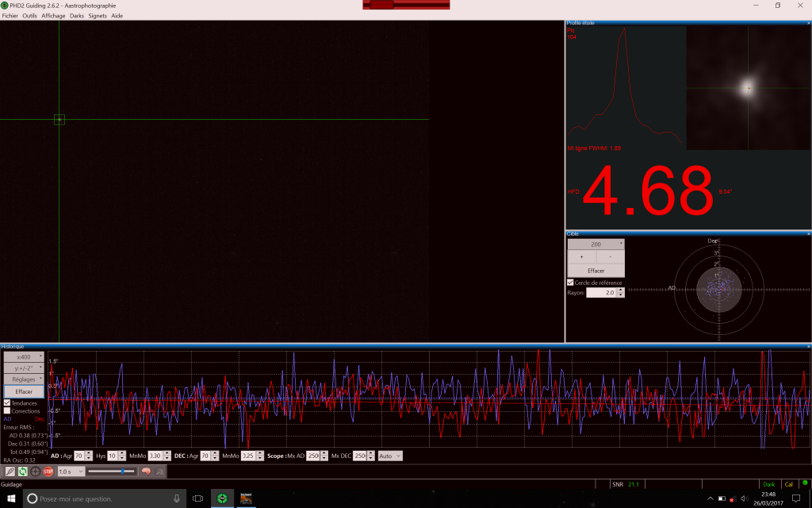This screenshot has height=508, width=812.
Task: Click the PHD2 logo icon in the titlebar
Action: [x=5, y=5]
